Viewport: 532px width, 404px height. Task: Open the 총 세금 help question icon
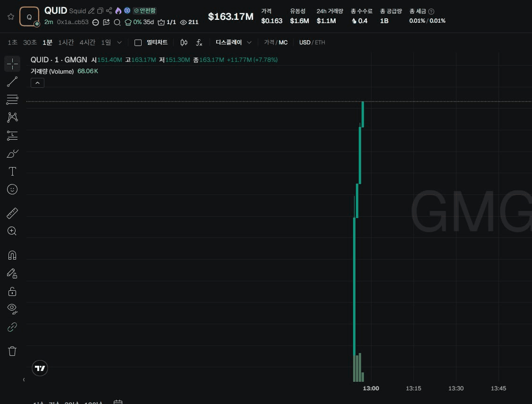coord(431,11)
